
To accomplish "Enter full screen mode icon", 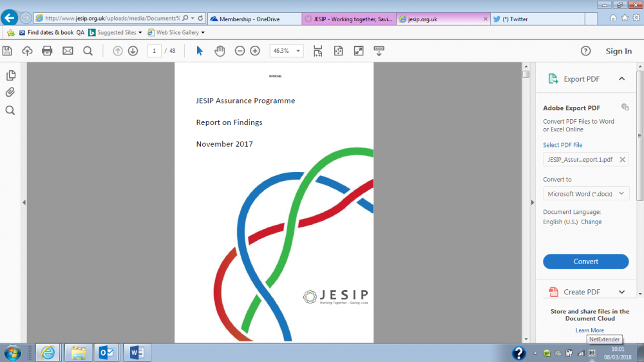I will pos(359,51).
